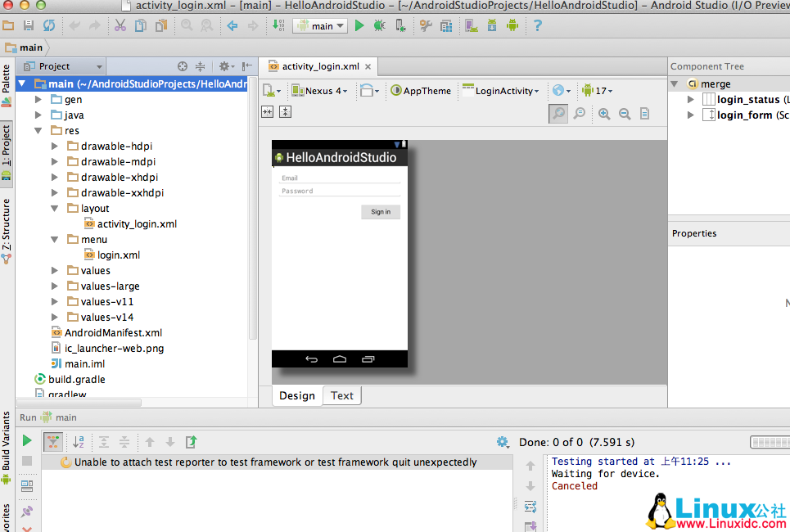Switch to the Design tab
Image resolution: width=790 pixels, height=532 pixels.
(297, 396)
